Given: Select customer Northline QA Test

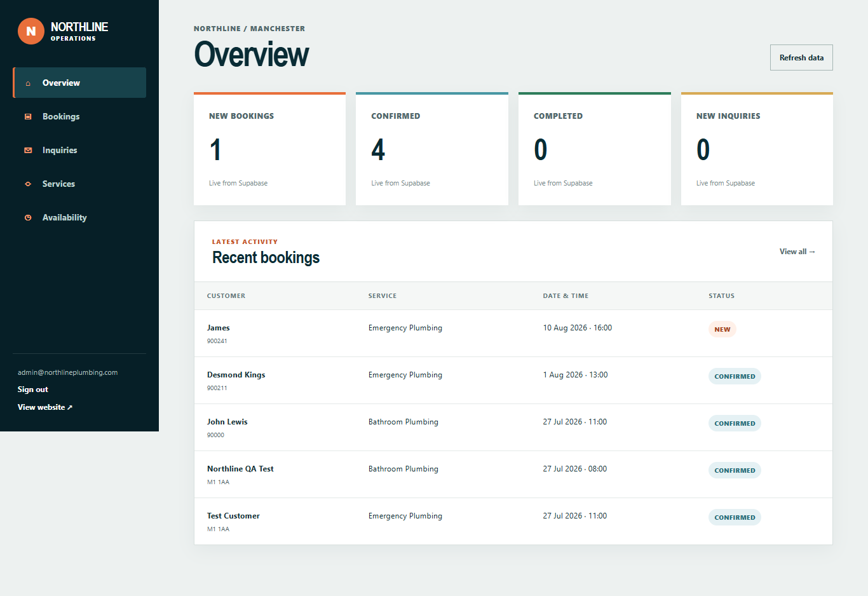Looking at the screenshot, I should pos(240,469).
